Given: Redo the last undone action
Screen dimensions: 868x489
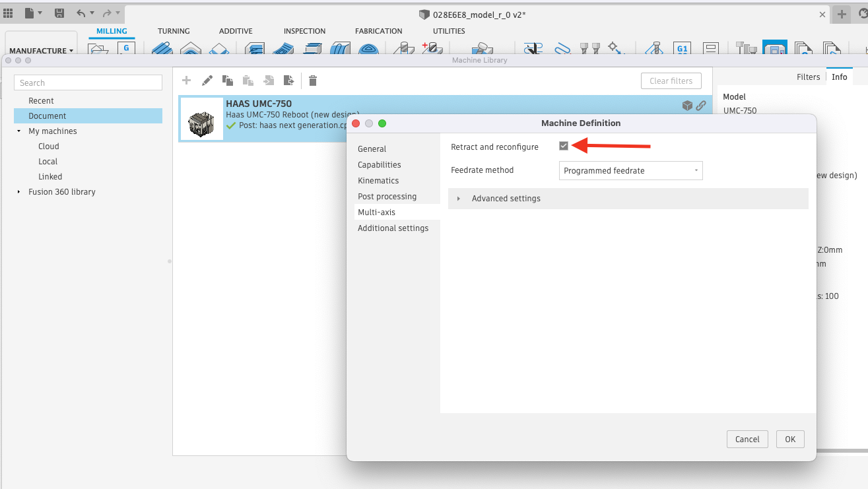Looking at the screenshot, I should (107, 13).
